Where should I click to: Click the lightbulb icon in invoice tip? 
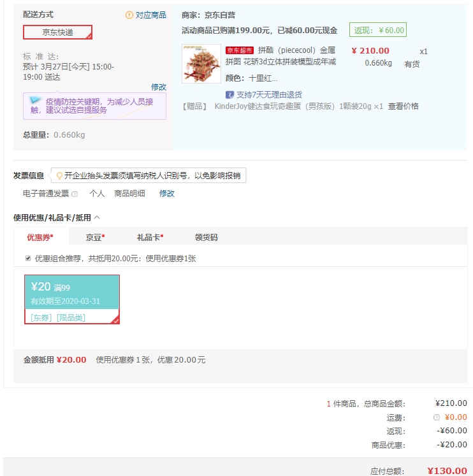click(59, 175)
